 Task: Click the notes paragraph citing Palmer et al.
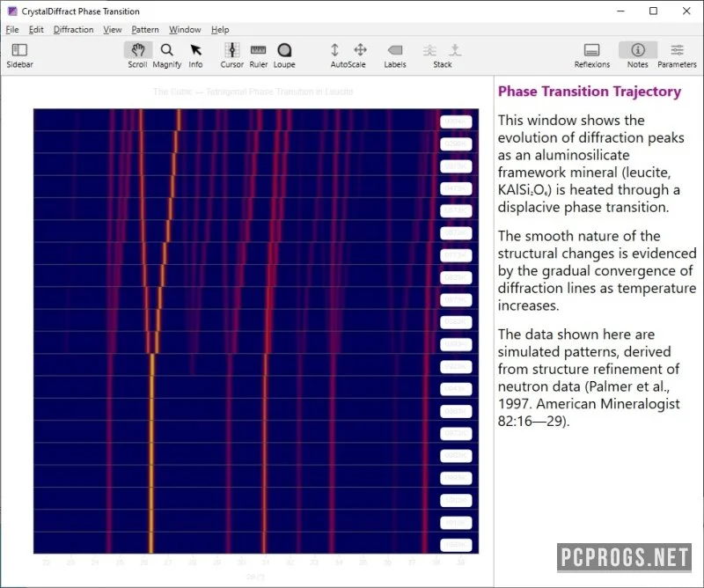point(589,378)
